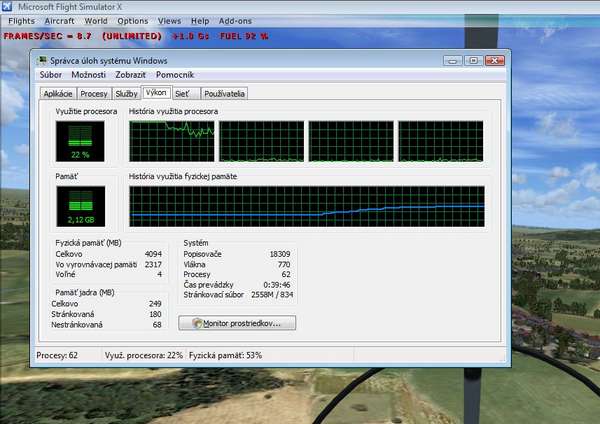Click the Celkovo value 4094

tap(153, 254)
